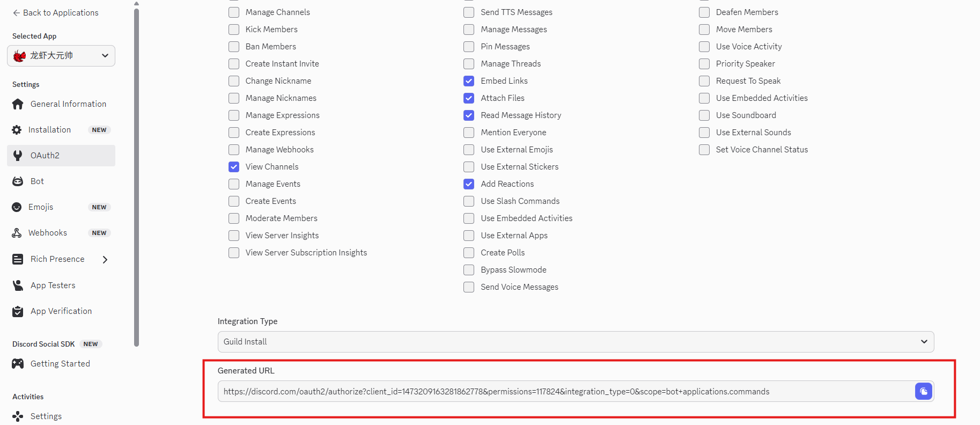
Task: Click the Installation gear icon
Action: coord(17,130)
